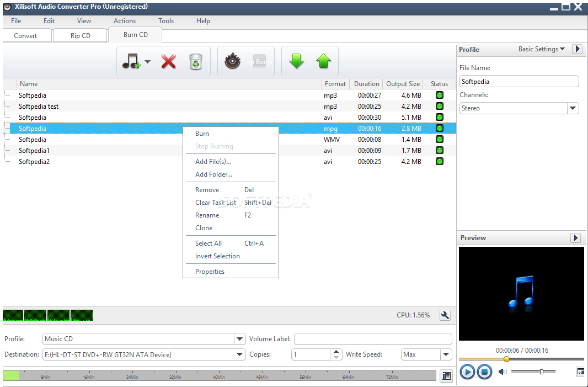Click the Stop Burning toolbar button

[259, 61]
